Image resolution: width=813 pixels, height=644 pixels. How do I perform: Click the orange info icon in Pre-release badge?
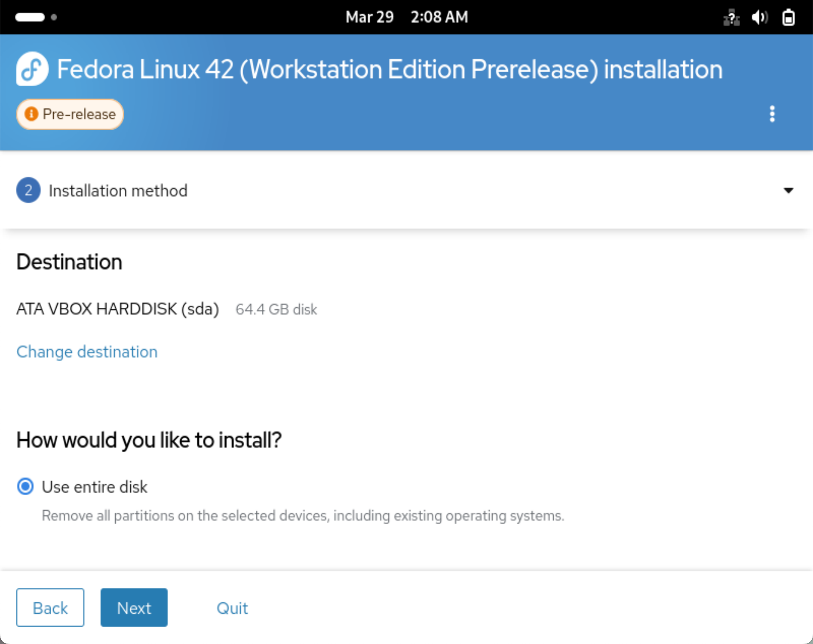(x=31, y=114)
